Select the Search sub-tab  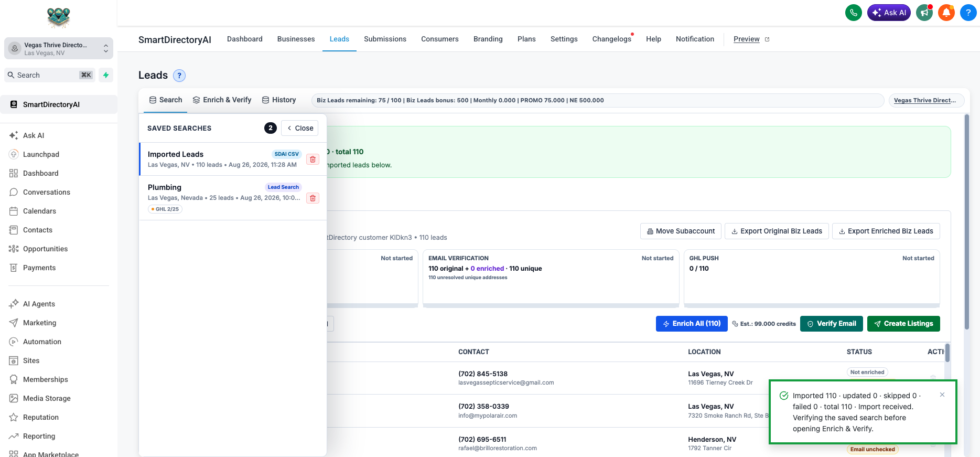[x=166, y=100]
